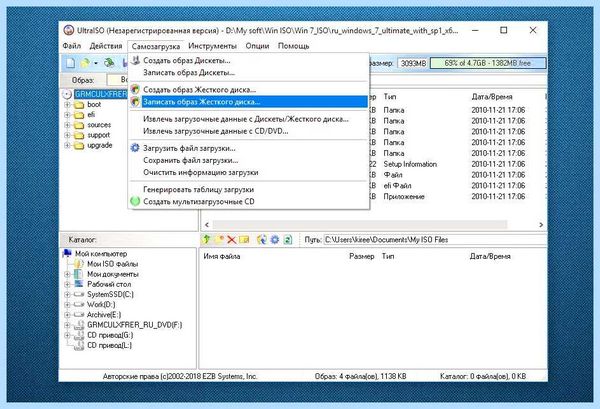Click the scroll right arrow in image pane
Screen dimensions: 600x409
[541, 225]
